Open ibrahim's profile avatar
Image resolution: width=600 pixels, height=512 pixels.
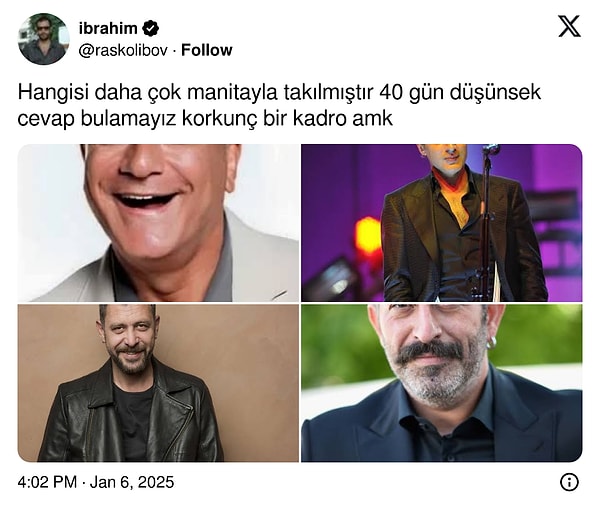[x=44, y=39]
